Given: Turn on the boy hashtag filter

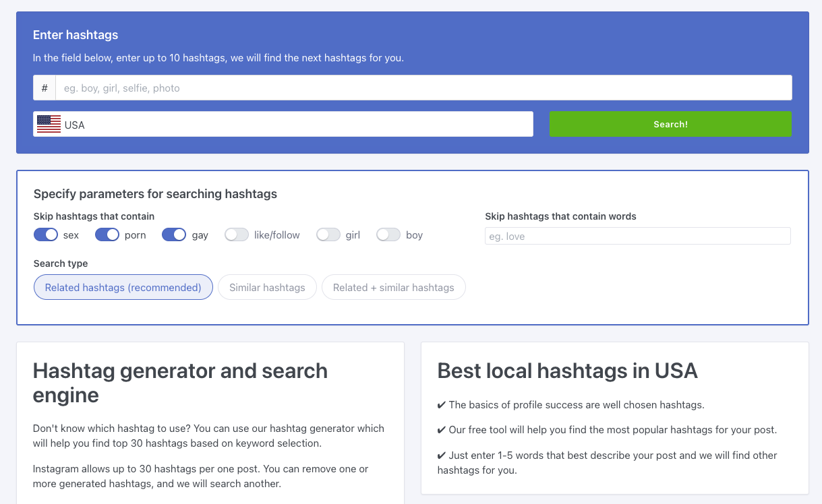Looking at the screenshot, I should coord(388,234).
